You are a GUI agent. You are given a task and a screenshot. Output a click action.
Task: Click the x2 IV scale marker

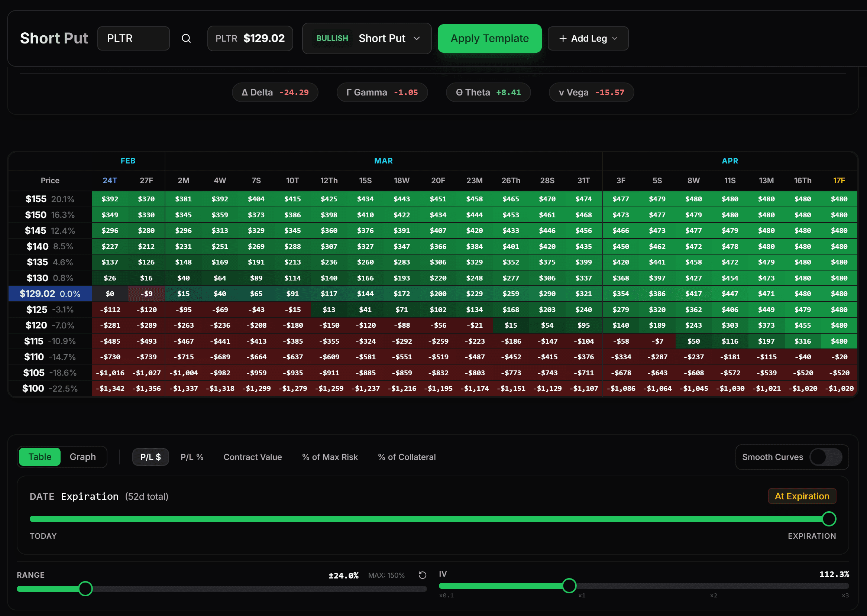pos(713,596)
